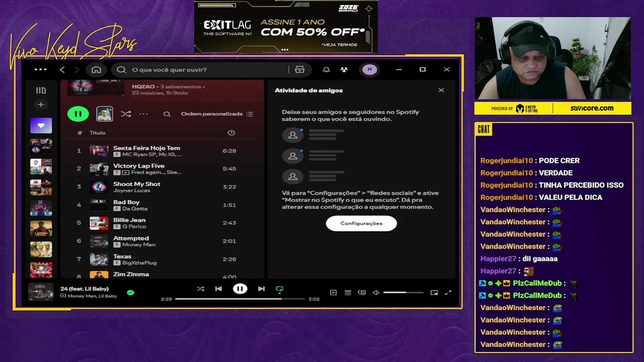
Task: Open now-playing title 24 (feat. Lil Baby)
Action: click(x=85, y=289)
